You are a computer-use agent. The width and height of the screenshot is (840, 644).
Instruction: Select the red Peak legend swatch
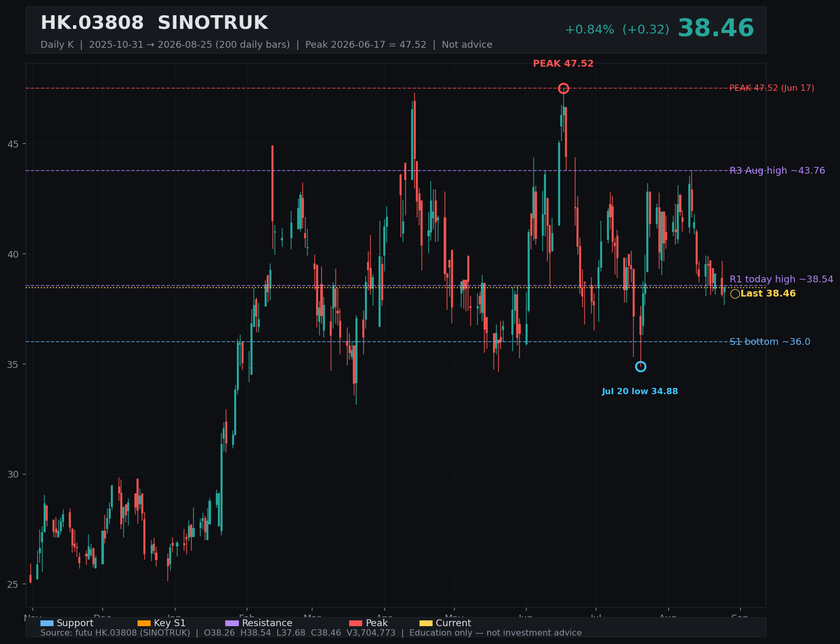(355, 623)
